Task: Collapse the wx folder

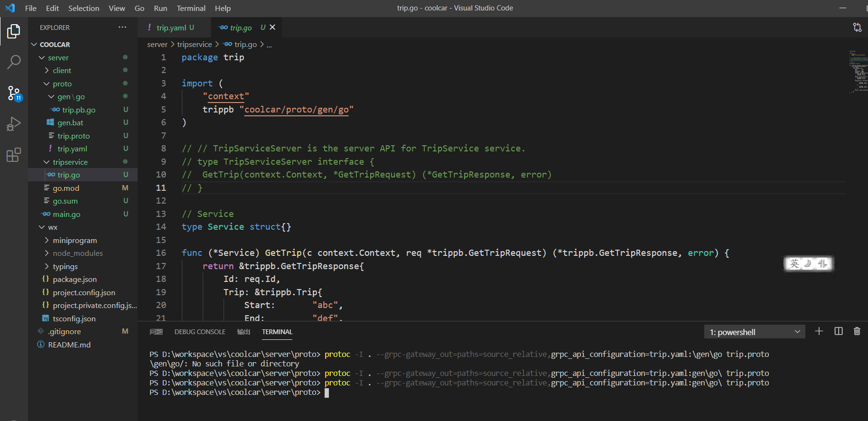Action: point(42,227)
